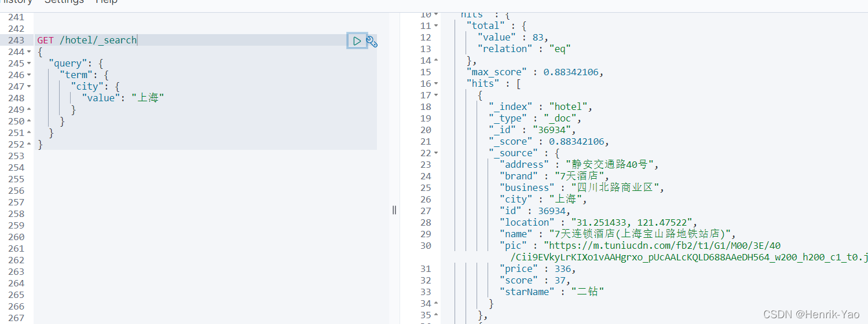Open the wrench request options menu

click(372, 41)
